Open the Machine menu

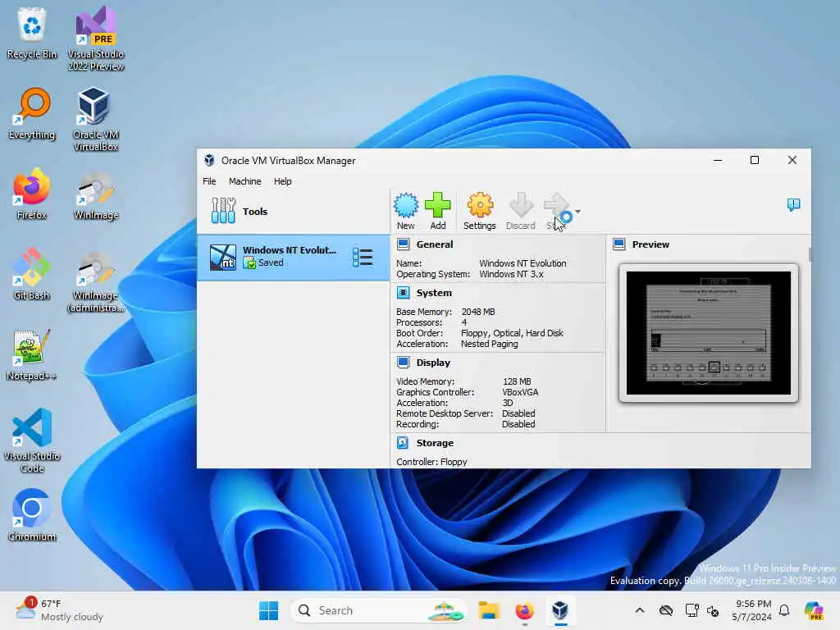[244, 181]
